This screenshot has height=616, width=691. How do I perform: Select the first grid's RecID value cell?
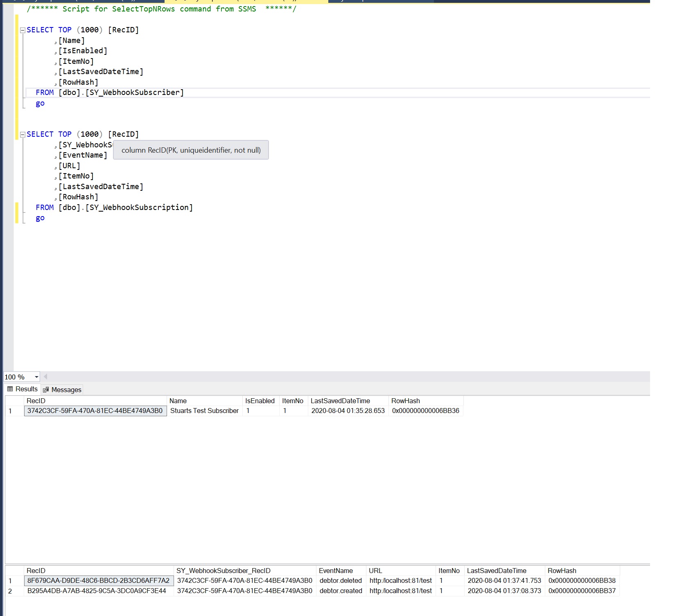click(x=95, y=411)
